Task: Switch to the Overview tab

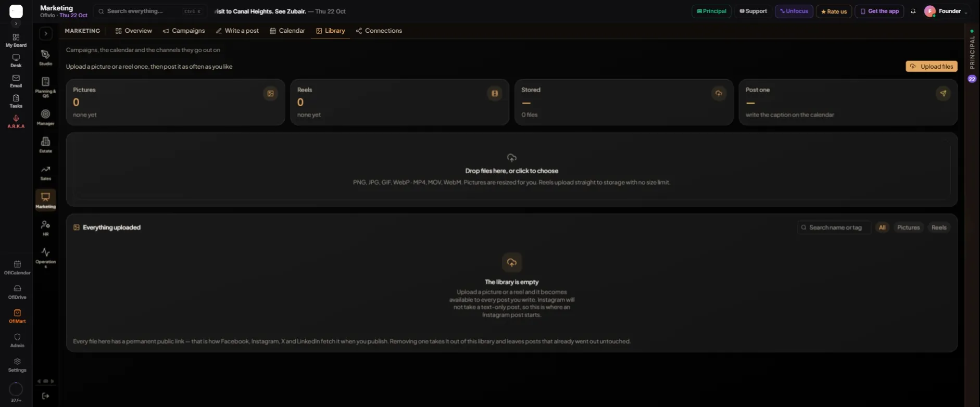Action: pyautogui.click(x=134, y=31)
